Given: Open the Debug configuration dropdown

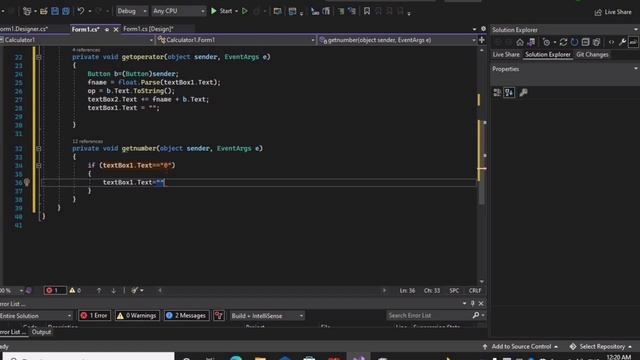Looking at the screenshot, I should 131,11.
